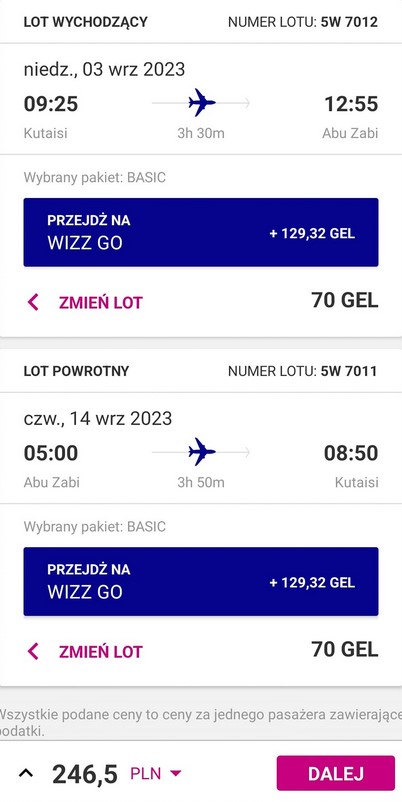
Task: Click the return flight airplane icon
Action: point(202,452)
